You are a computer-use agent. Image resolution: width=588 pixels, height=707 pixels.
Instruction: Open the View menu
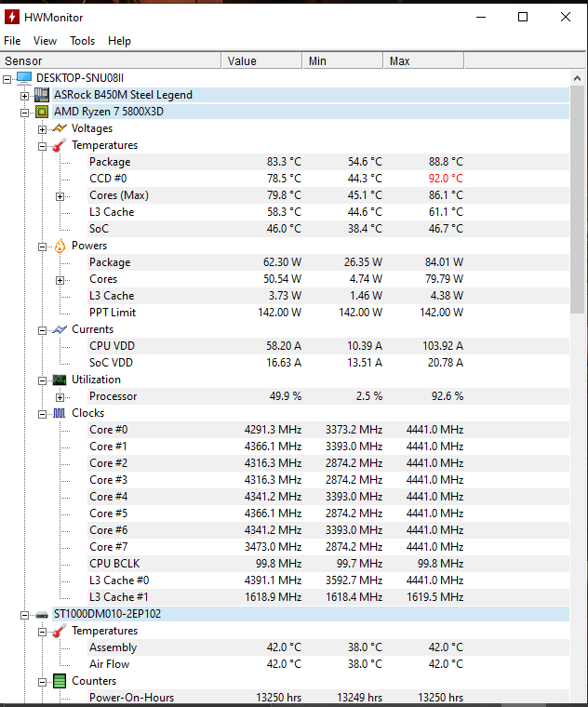[45, 41]
